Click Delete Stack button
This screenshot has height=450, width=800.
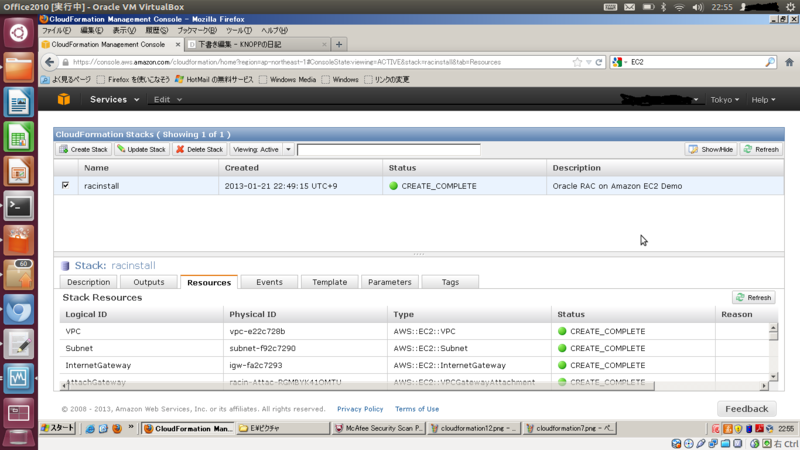pyautogui.click(x=199, y=149)
